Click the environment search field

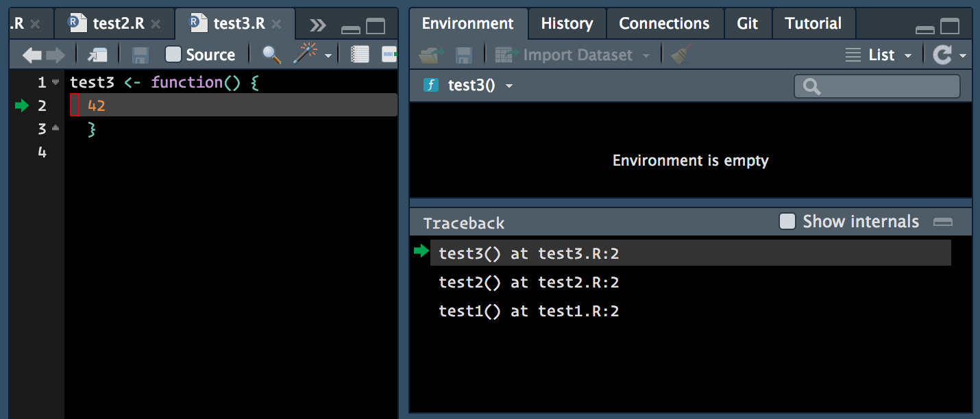(x=877, y=86)
